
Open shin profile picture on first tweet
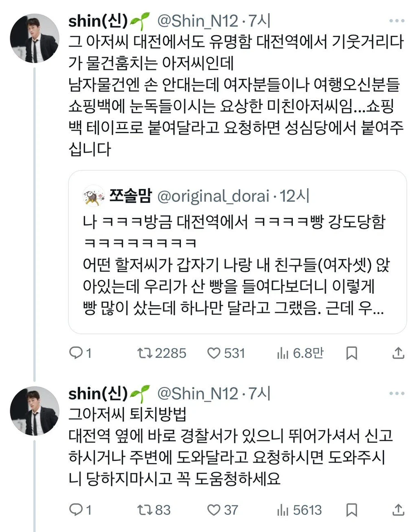(34, 39)
